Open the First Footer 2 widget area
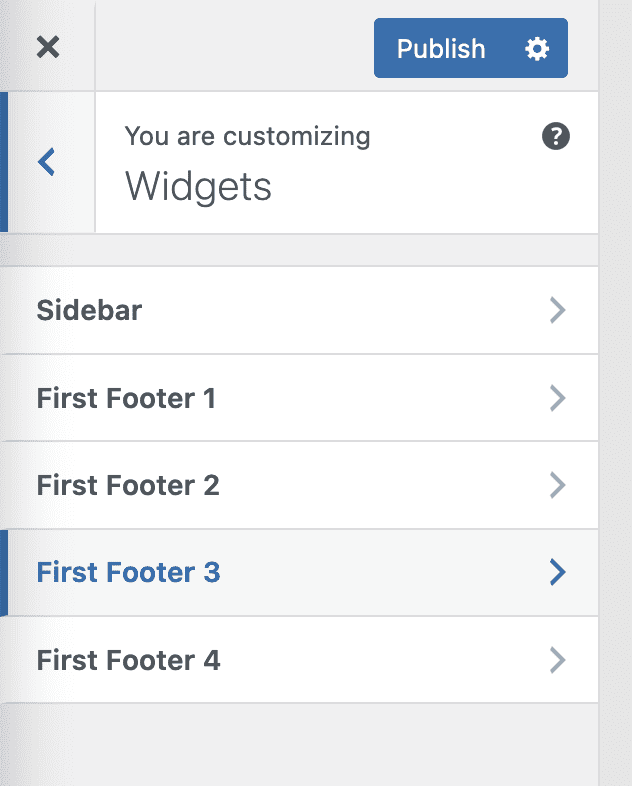 pyautogui.click(x=128, y=485)
